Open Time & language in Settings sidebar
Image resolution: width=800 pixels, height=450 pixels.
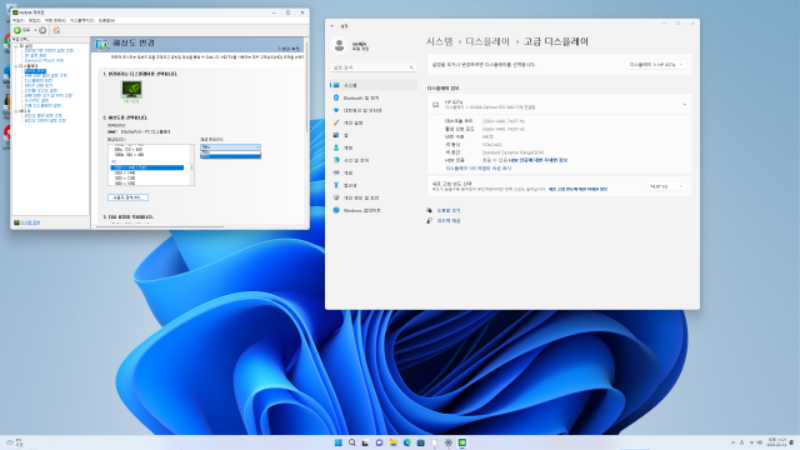coord(373,160)
